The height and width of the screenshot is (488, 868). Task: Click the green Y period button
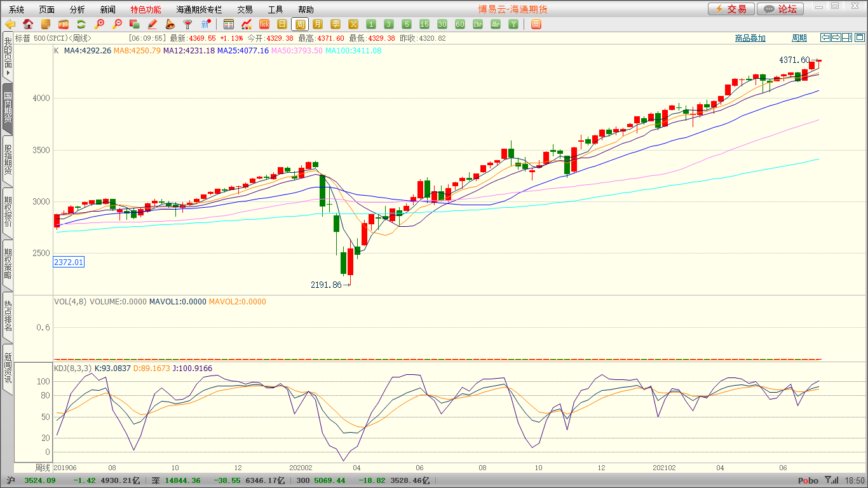(513, 24)
